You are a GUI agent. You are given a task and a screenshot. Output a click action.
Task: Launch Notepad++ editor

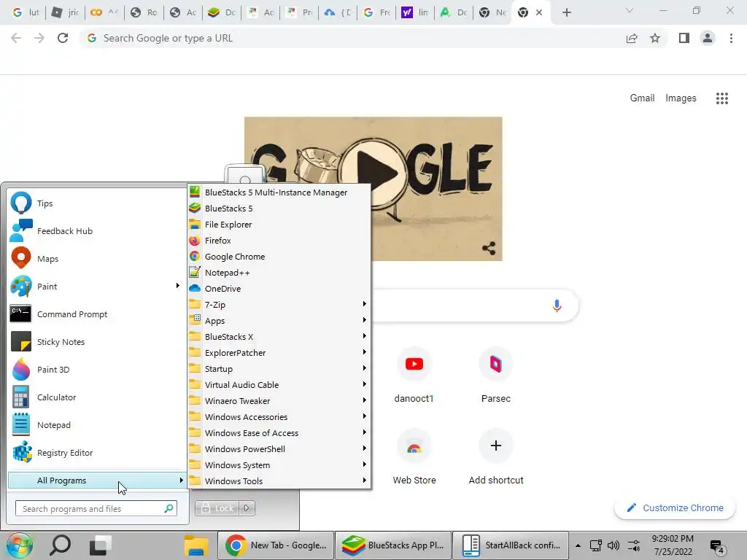pos(279,273)
